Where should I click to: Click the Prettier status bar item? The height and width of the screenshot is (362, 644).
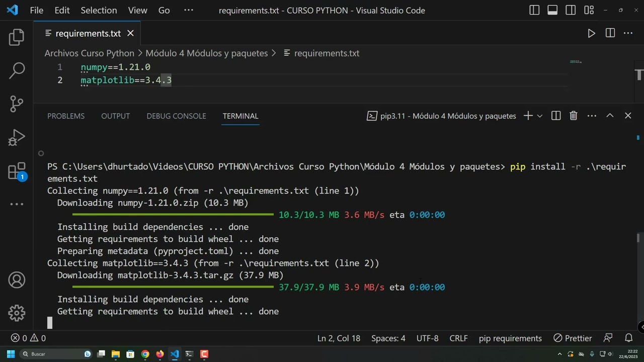point(573,338)
